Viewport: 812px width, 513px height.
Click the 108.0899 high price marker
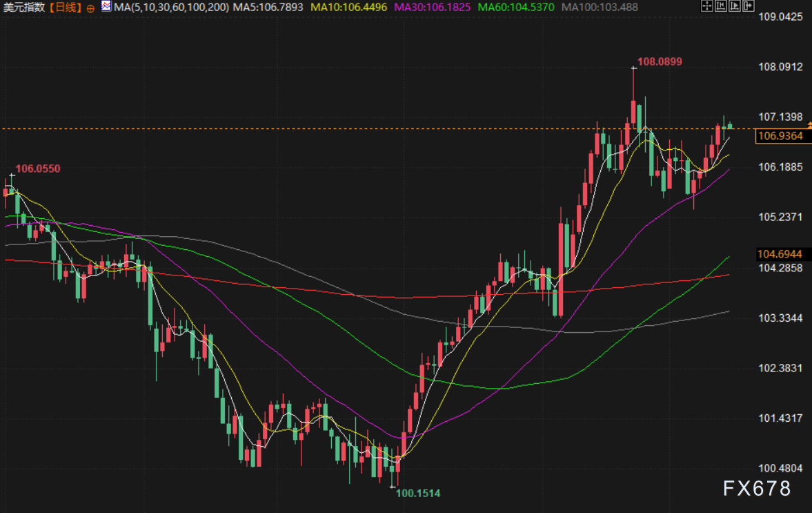point(660,62)
